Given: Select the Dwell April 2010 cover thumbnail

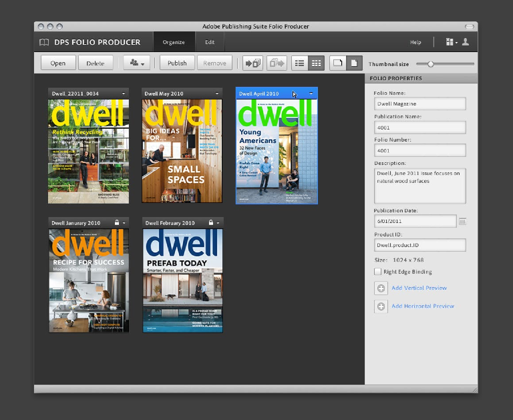Looking at the screenshot, I should pos(277,152).
